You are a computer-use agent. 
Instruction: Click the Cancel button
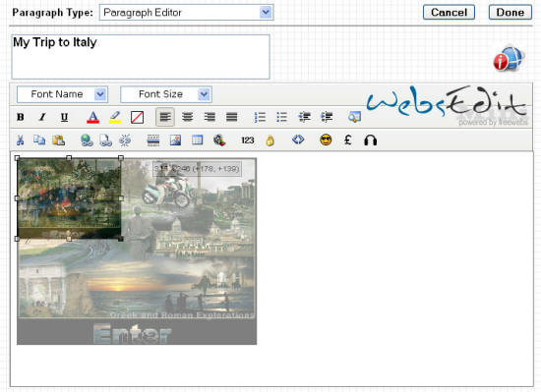click(449, 13)
